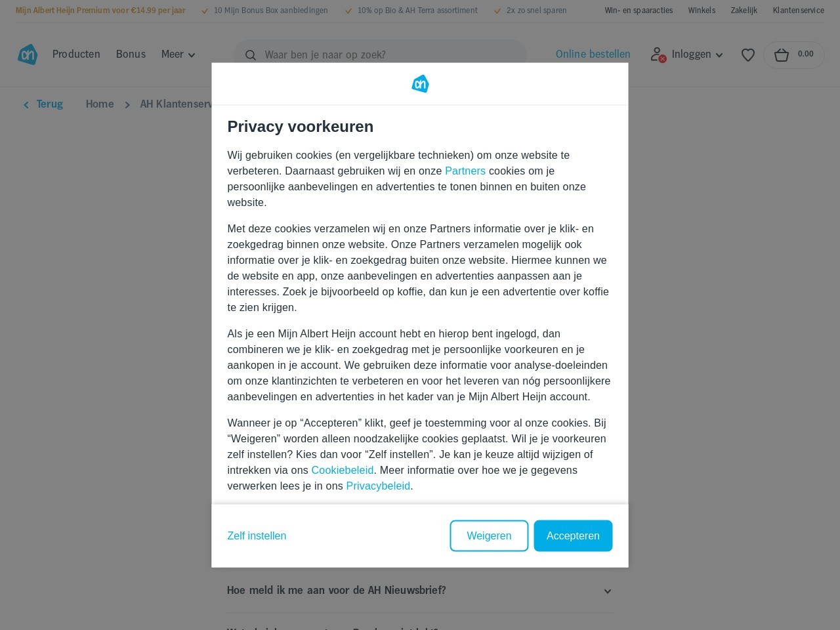840x630 pixels.
Task: Click the Albert Heijn logo in header
Action: (28, 54)
